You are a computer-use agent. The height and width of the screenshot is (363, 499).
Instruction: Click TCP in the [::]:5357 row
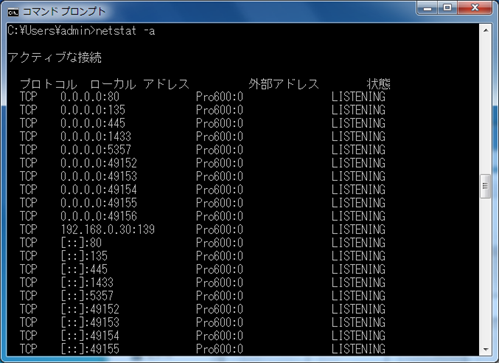coord(29,296)
